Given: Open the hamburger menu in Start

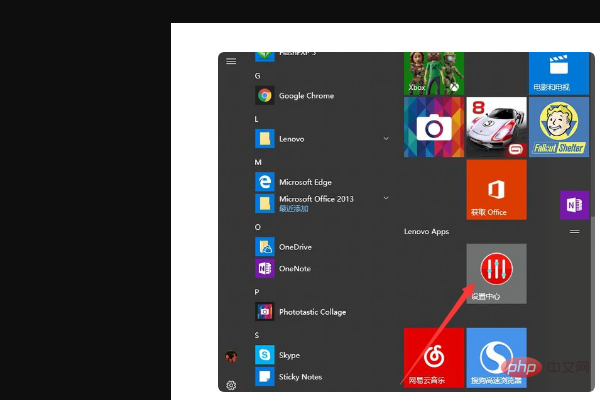Looking at the screenshot, I should (x=231, y=61).
